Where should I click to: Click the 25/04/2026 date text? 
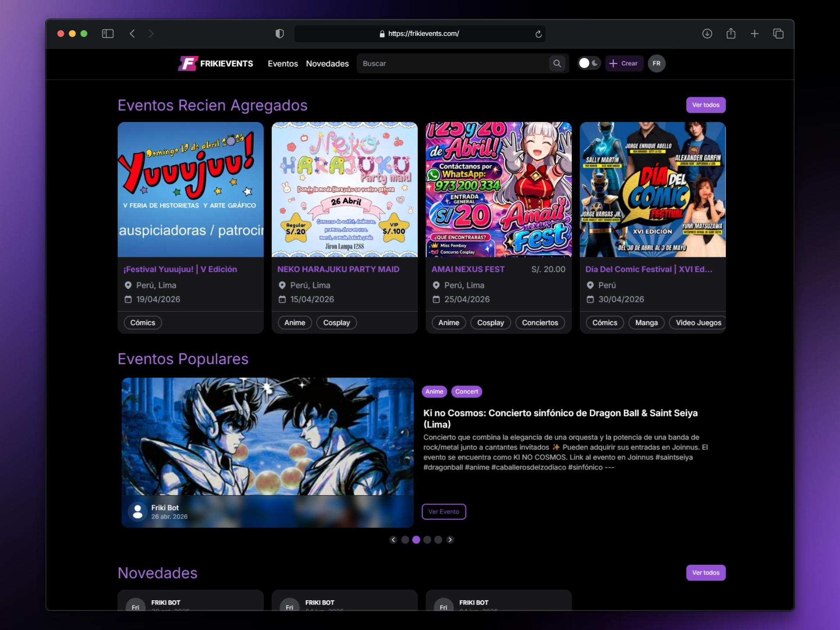click(467, 299)
